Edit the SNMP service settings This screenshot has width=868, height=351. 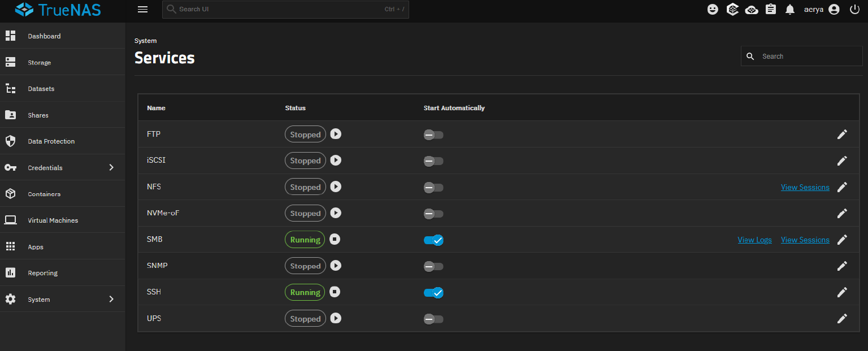(x=842, y=266)
